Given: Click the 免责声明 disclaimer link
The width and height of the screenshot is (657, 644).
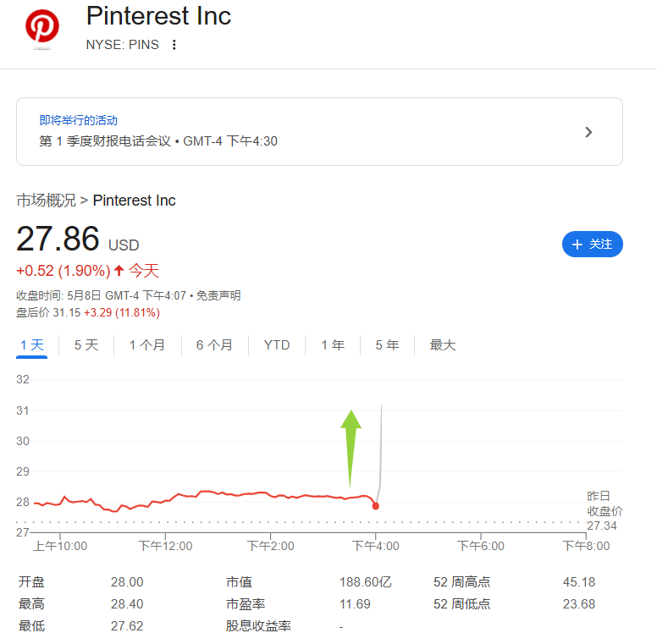Looking at the screenshot, I should pos(218,295).
